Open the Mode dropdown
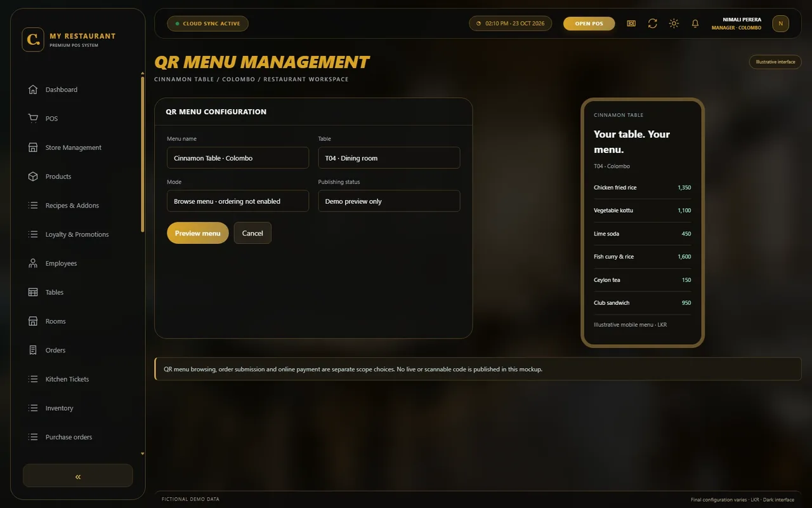Image resolution: width=812 pixels, height=508 pixels. tap(238, 201)
